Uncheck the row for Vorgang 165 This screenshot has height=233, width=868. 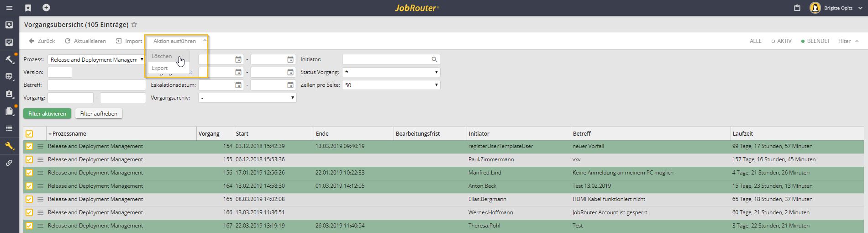[29, 199]
